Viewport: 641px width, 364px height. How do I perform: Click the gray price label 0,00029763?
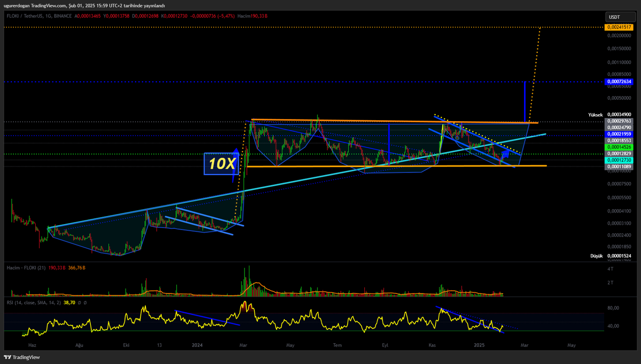click(x=618, y=121)
